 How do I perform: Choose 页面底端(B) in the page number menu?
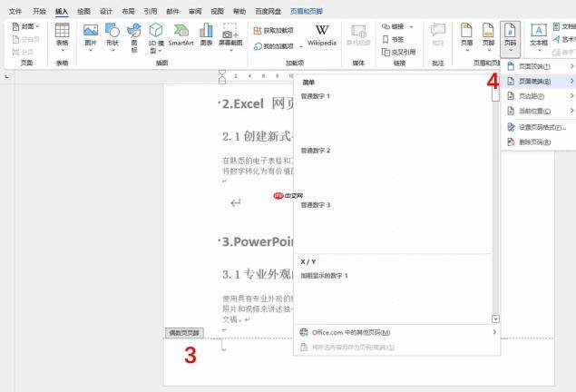(x=539, y=81)
